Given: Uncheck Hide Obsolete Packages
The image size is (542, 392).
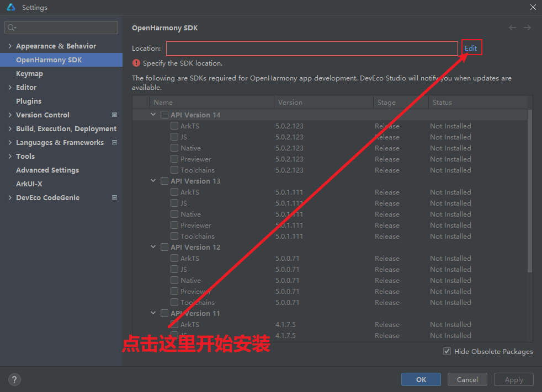Looking at the screenshot, I should pyautogui.click(x=447, y=351).
